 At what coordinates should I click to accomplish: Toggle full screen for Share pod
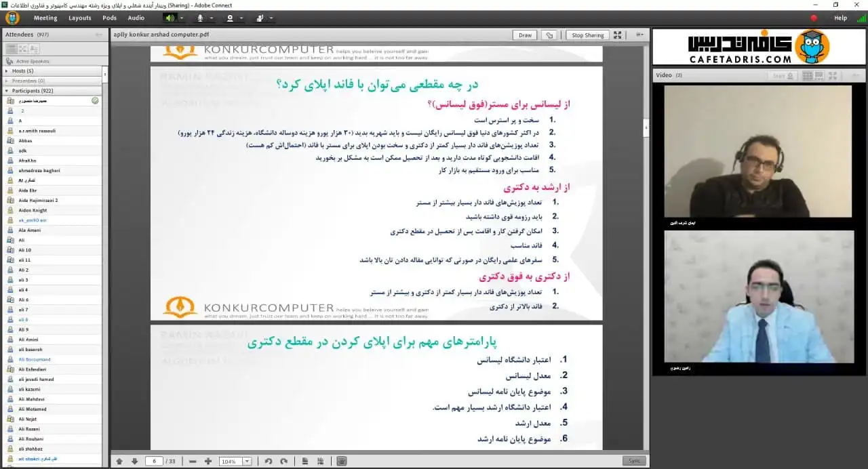pos(618,35)
